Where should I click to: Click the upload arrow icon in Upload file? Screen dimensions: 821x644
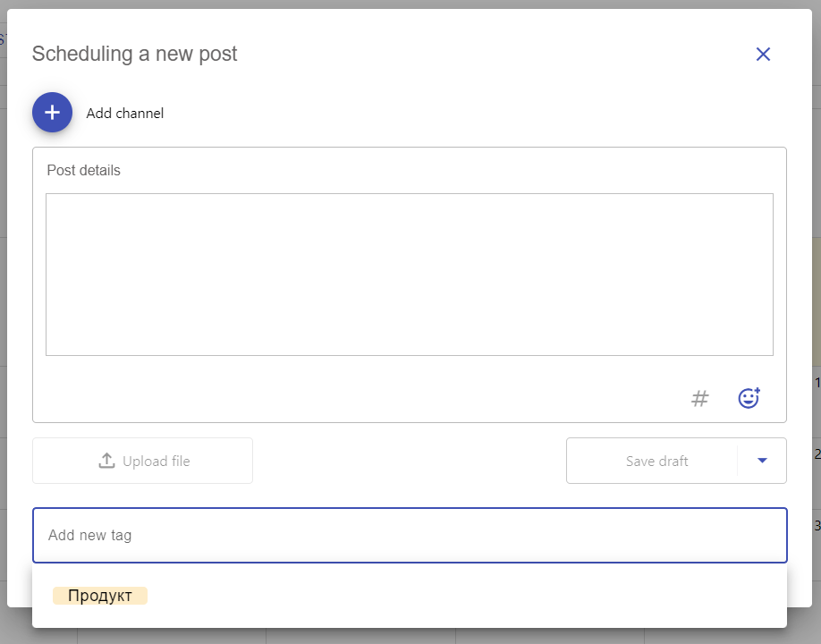click(x=106, y=461)
